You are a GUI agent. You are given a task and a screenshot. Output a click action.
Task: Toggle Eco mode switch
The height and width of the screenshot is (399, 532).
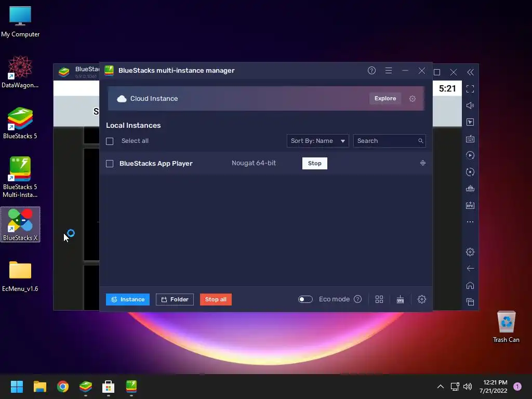click(x=305, y=299)
